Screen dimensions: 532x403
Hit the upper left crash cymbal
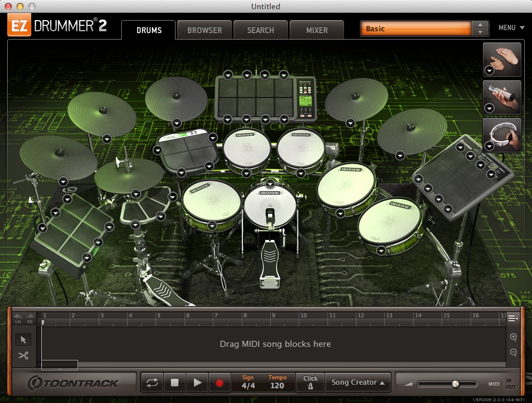(x=102, y=113)
